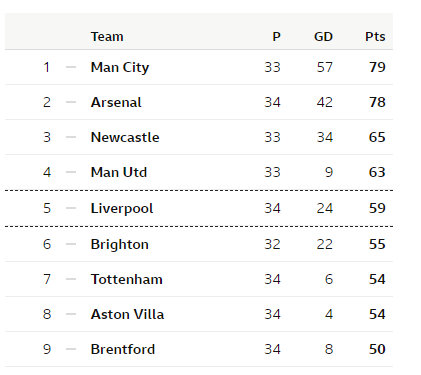Click the position dash icon beside Liverpool
The height and width of the screenshot is (375, 421).
(71, 208)
